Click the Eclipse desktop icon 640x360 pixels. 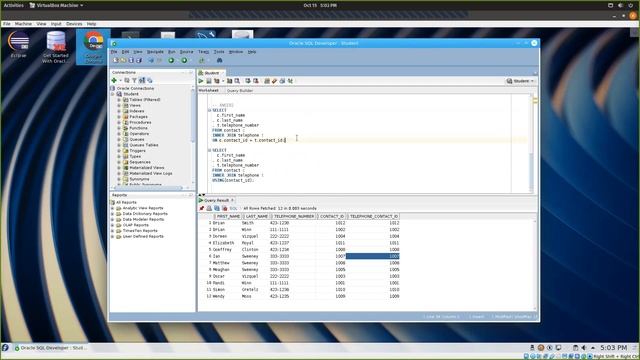coord(19,45)
